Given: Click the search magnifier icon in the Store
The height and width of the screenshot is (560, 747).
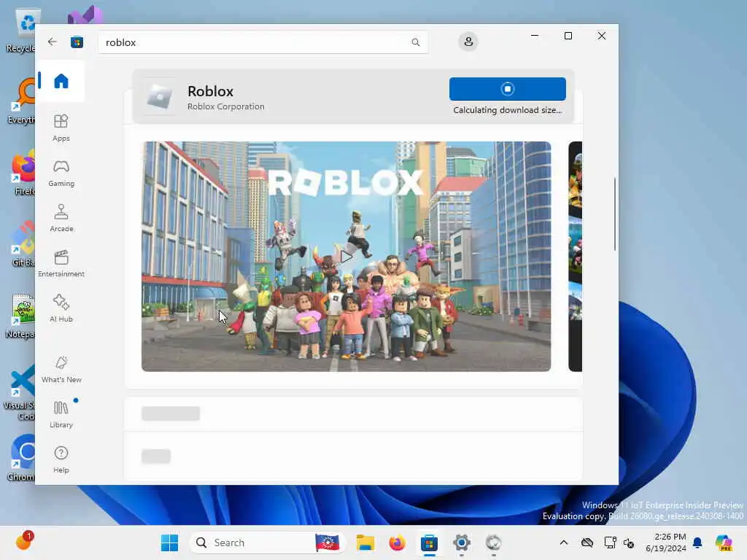Looking at the screenshot, I should 415,42.
